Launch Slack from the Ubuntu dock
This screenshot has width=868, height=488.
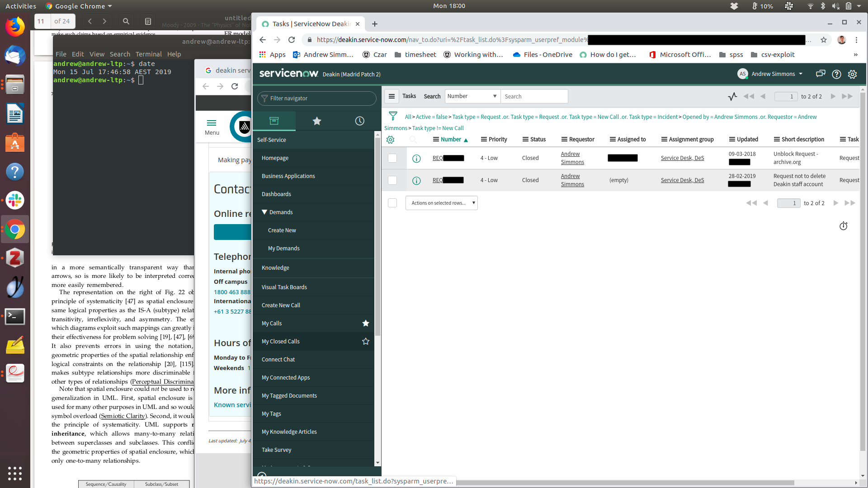pos(15,200)
